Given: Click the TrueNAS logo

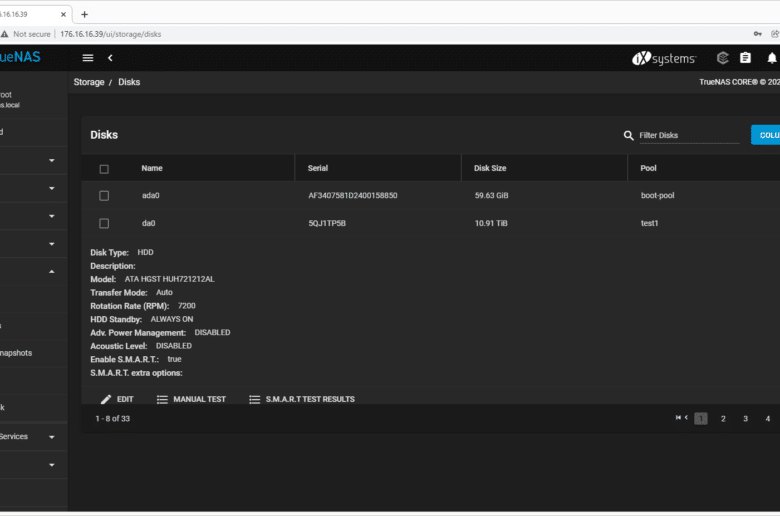Looking at the screenshot, I should pyautogui.click(x=20, y=57).
